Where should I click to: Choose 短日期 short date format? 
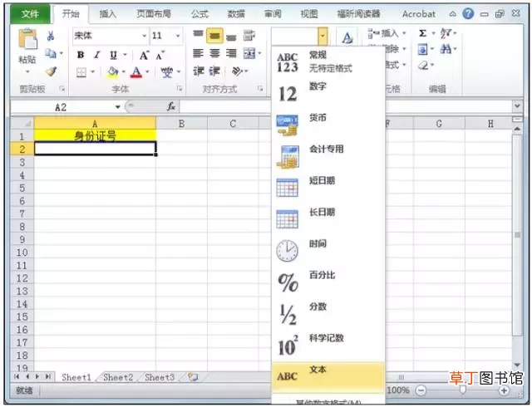click(x=328, y=188)
